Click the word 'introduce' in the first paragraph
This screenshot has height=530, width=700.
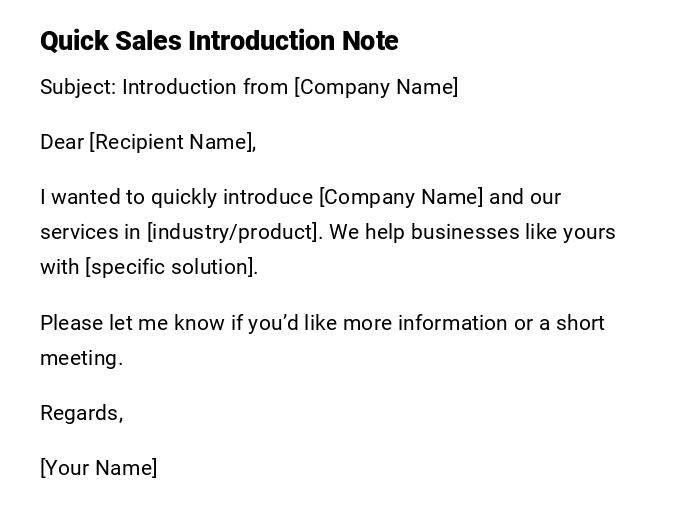pyautogui.click(x=268, y=197)
